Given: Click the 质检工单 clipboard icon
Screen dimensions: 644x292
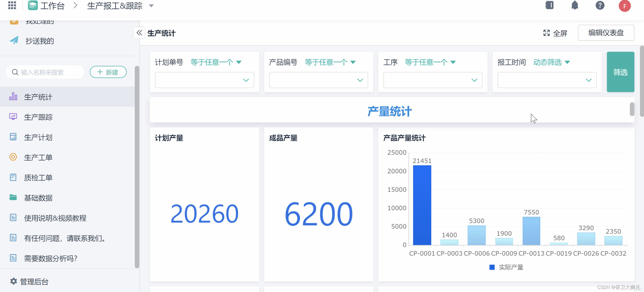Looking at the screenshot, I should 13,177.
